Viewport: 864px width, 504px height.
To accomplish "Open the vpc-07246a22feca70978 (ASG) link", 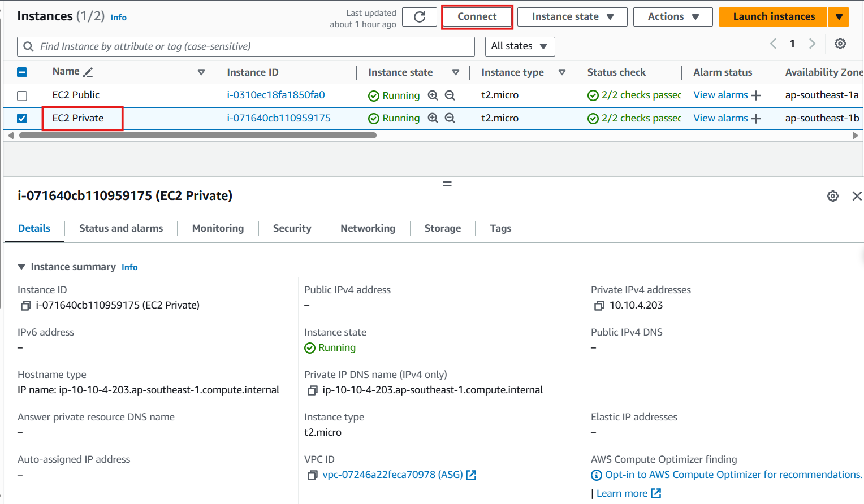I will [392, 475].
